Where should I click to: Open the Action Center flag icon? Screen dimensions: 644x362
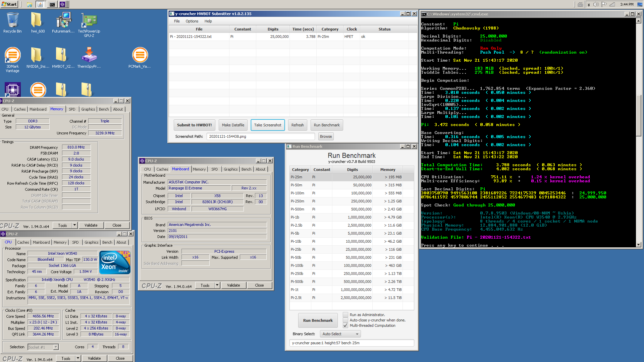[x=604, y=4]
